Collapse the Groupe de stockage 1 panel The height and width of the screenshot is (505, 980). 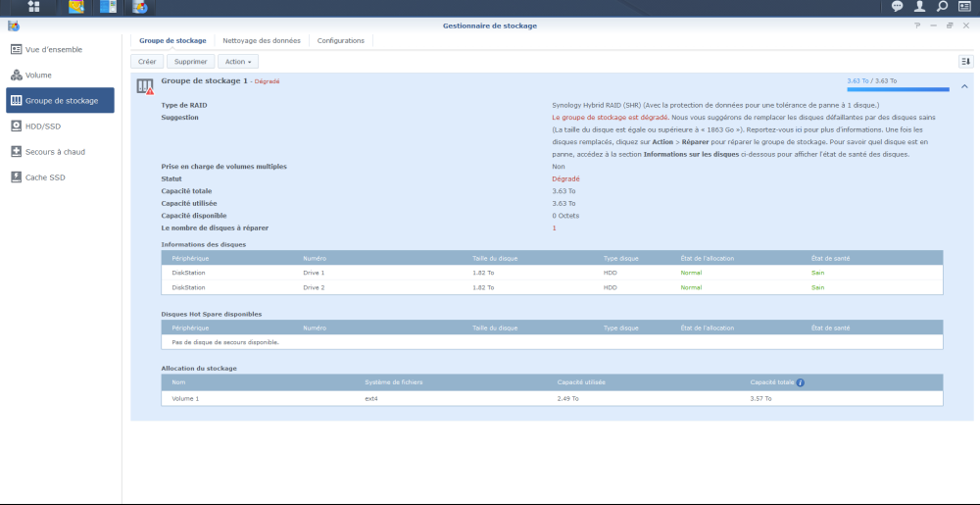pos(964,86)
